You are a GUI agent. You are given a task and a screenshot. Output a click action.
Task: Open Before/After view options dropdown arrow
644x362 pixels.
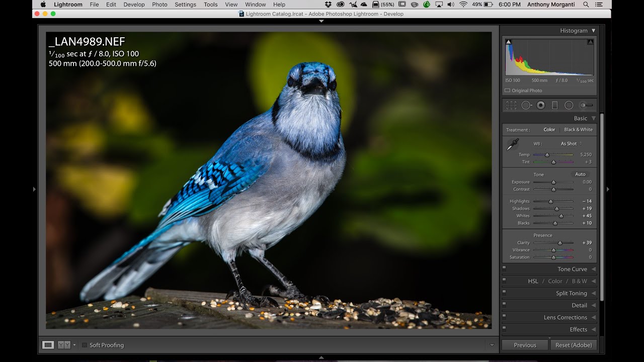(74, 345)
